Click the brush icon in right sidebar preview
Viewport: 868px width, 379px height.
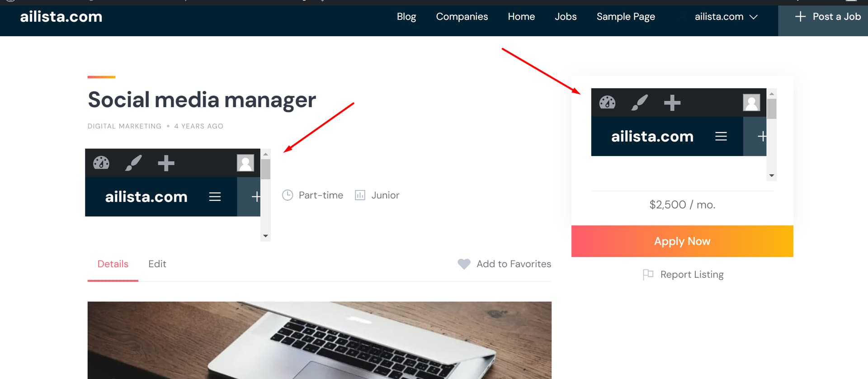640,103
